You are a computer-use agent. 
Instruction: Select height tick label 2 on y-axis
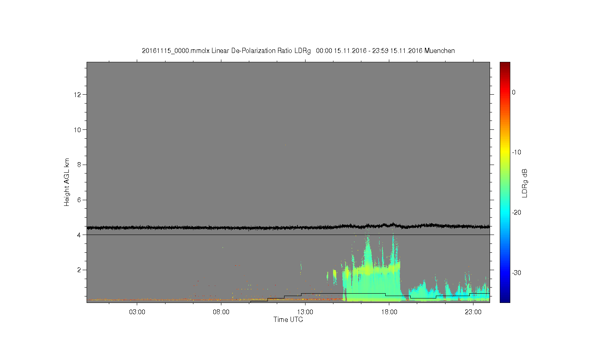point(79,270)
